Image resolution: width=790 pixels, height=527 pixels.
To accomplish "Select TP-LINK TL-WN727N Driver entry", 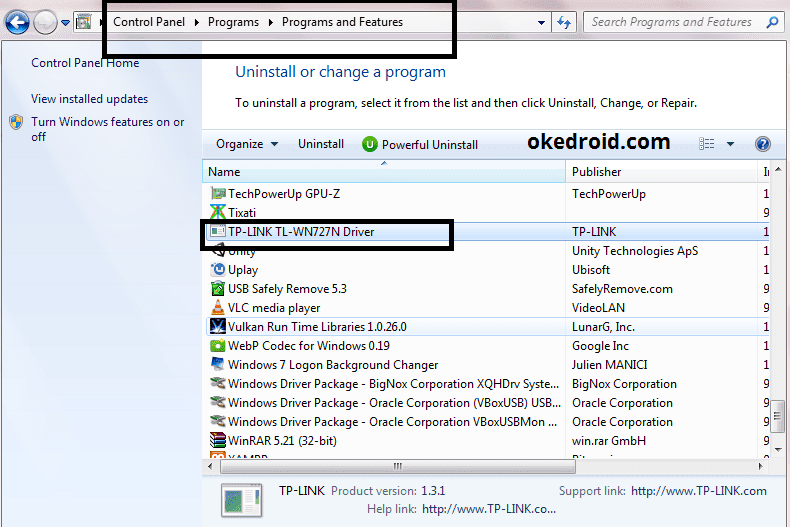I will [301, 232].
